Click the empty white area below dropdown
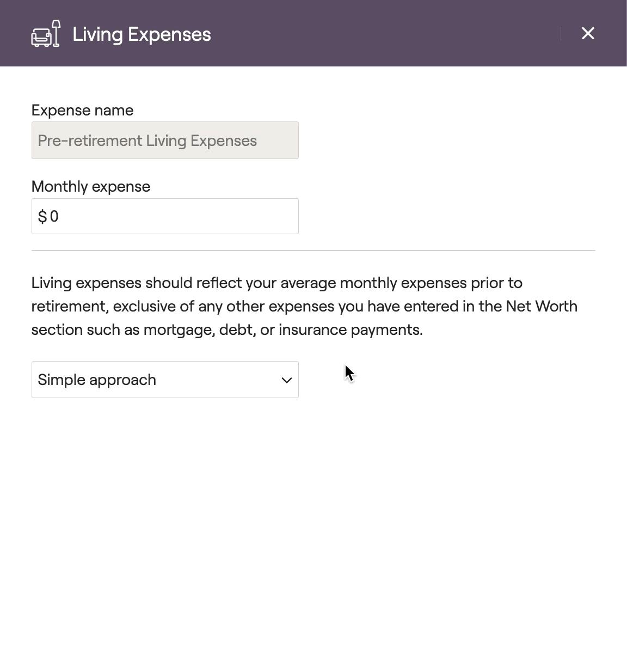 (x=313, y=534)
